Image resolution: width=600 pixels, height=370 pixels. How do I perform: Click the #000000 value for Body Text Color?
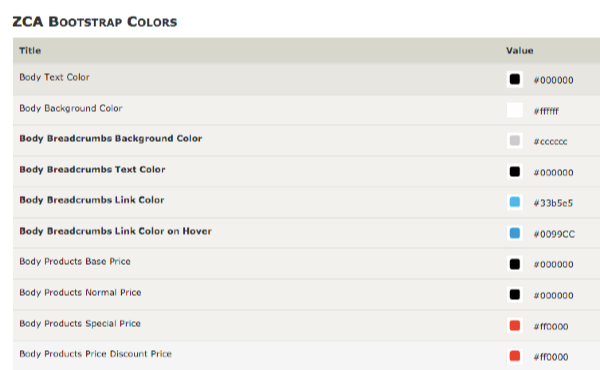pyautogui.click(x=553, y=80)
